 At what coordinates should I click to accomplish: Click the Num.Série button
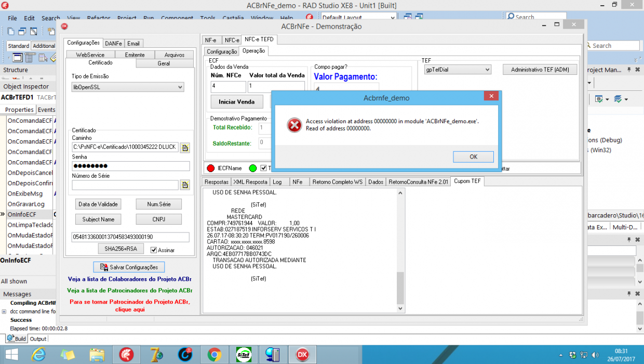[159, 204]
